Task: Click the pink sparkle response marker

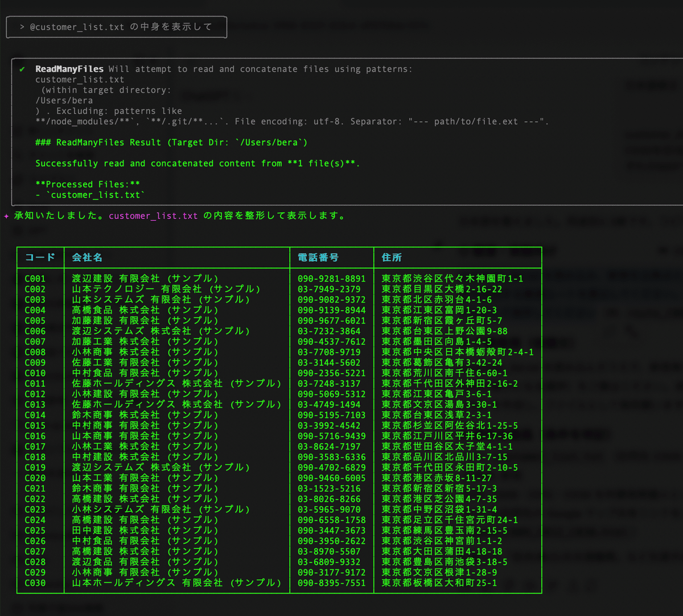Action: 6,216
